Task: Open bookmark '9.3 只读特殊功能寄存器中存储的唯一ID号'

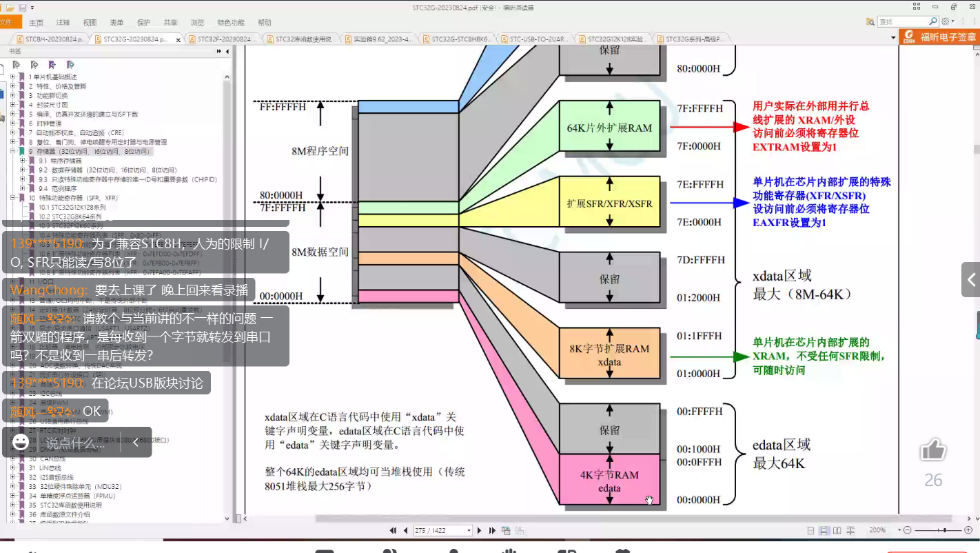Action: [x=127, y=179]
